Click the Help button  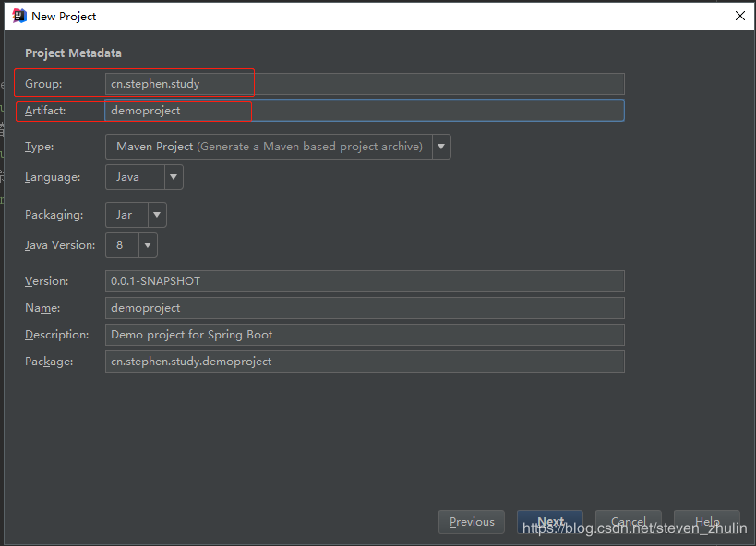pos(706,521)
